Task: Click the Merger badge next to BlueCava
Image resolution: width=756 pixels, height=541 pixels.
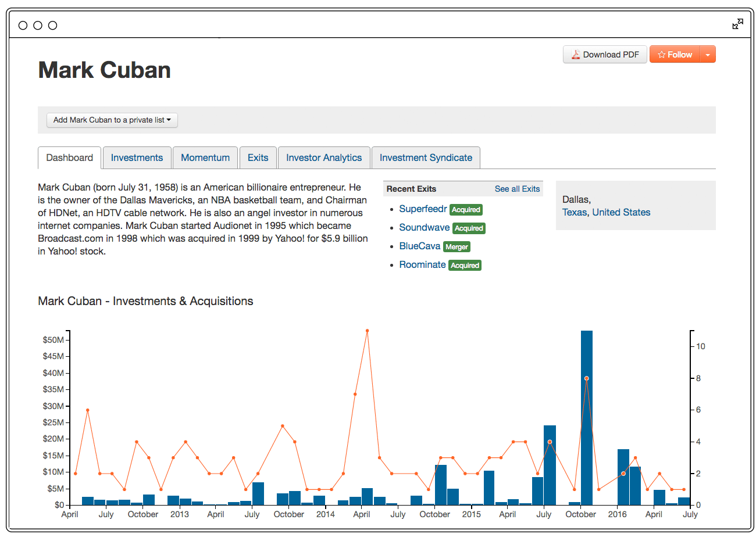Action: [457, 247]
